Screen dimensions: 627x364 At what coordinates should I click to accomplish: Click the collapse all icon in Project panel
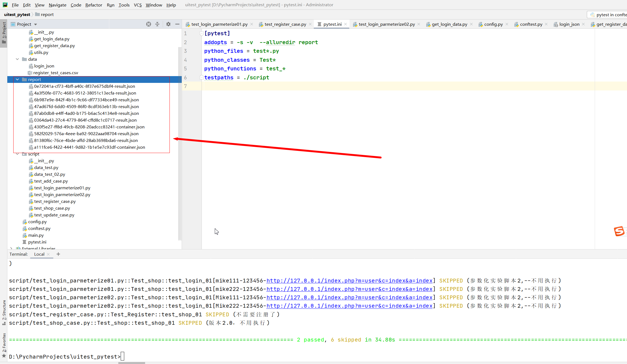point(157,24)
